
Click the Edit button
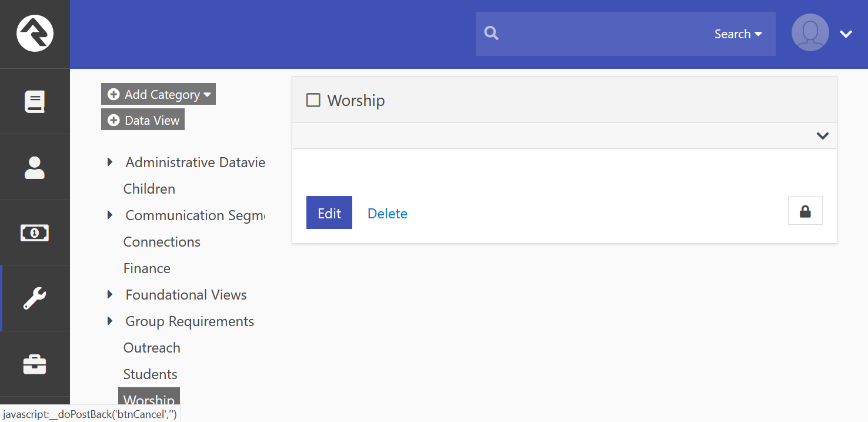pos(329,212)
